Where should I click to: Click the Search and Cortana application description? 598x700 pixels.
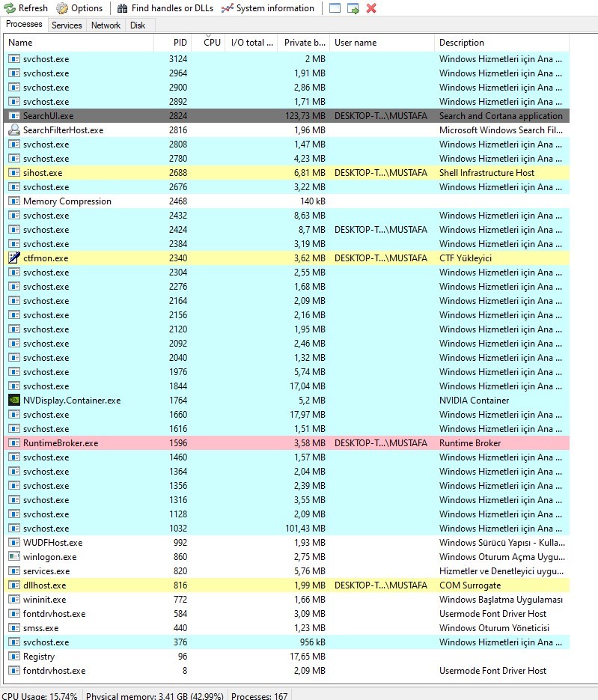[501, 116]
